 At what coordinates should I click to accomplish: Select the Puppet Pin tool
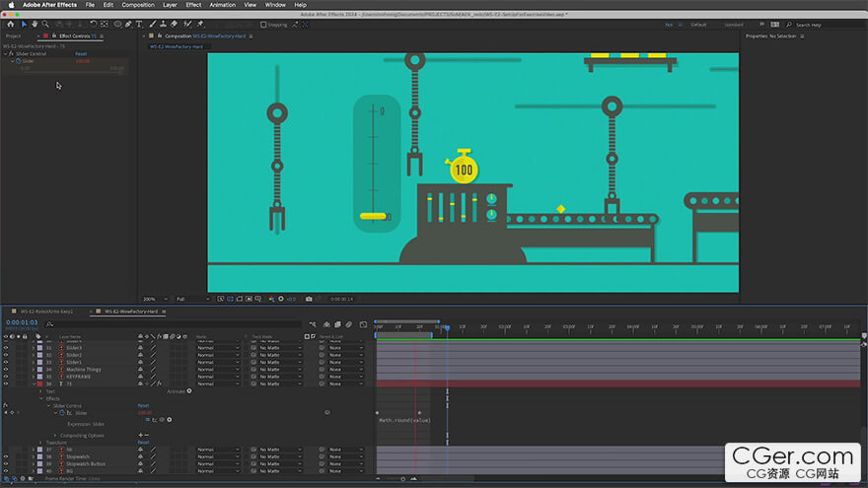[200, 24]
